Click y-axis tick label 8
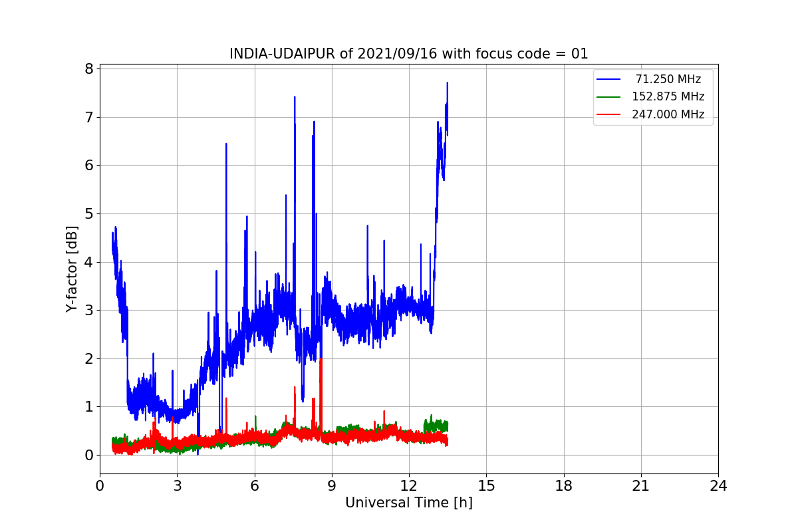798x532 pixels. [88, 69]
